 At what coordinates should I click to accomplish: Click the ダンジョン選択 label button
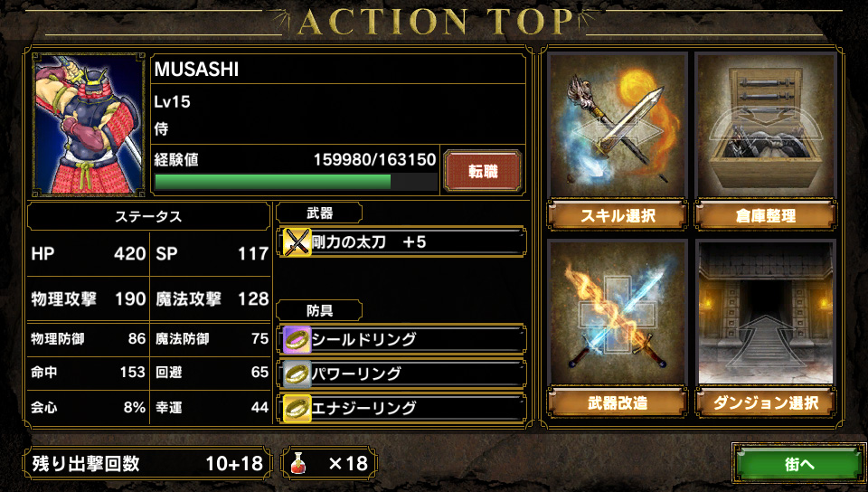(x=766, y=402)
